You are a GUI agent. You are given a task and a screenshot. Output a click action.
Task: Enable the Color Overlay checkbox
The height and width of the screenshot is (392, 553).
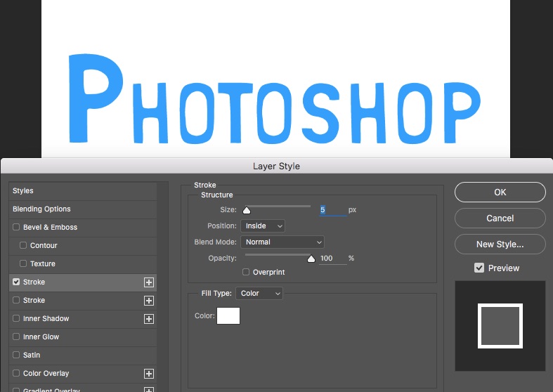tap(16, 373)
